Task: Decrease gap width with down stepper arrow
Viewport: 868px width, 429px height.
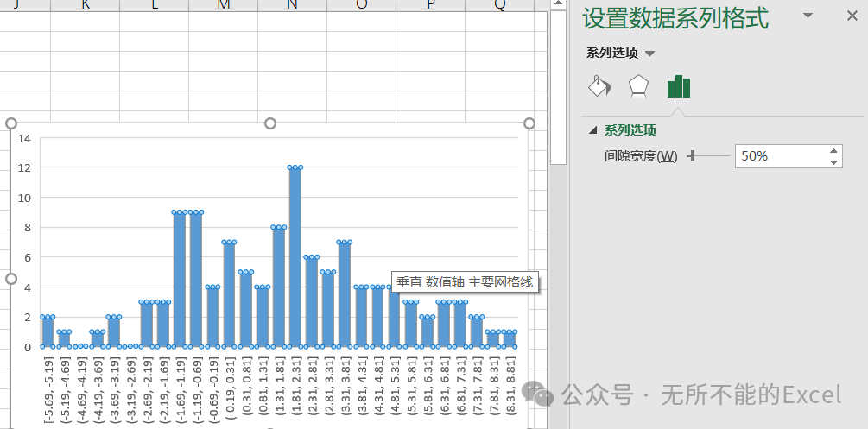Action: click(x=833, y=162)
